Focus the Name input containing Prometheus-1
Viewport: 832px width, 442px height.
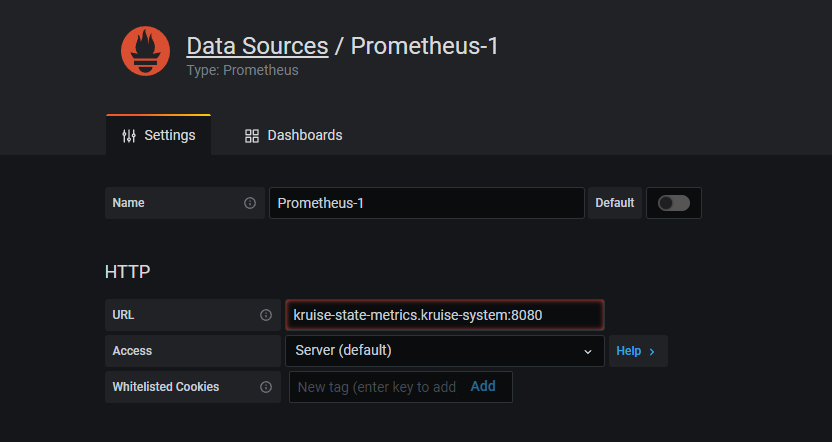tap(427, 203)
